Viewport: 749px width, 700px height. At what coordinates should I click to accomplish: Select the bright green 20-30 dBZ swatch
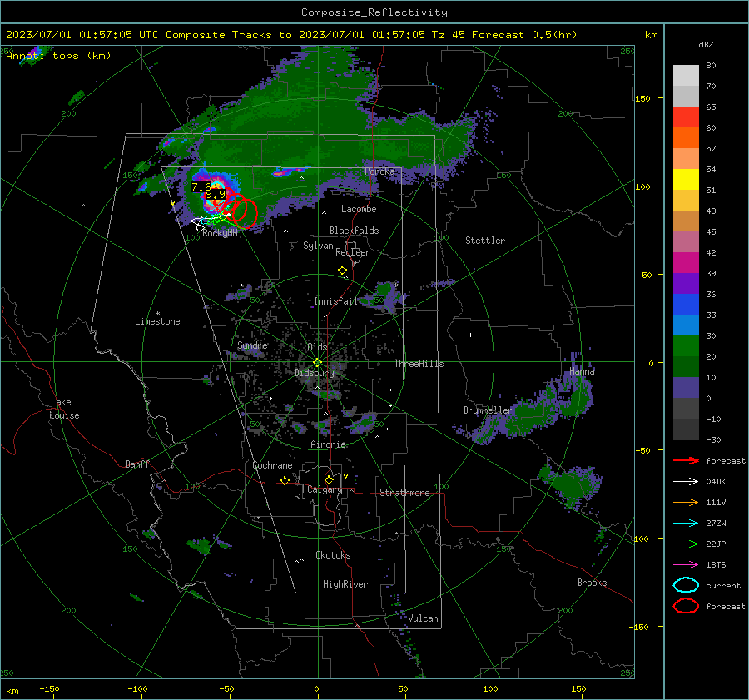(x=686, y=345)
